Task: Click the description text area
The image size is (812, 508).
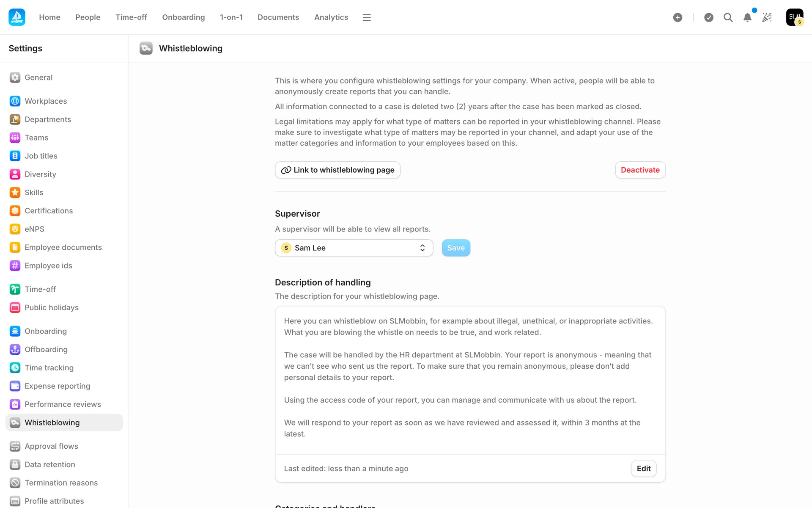Action: pyautogui.click(x=470, y=377)
